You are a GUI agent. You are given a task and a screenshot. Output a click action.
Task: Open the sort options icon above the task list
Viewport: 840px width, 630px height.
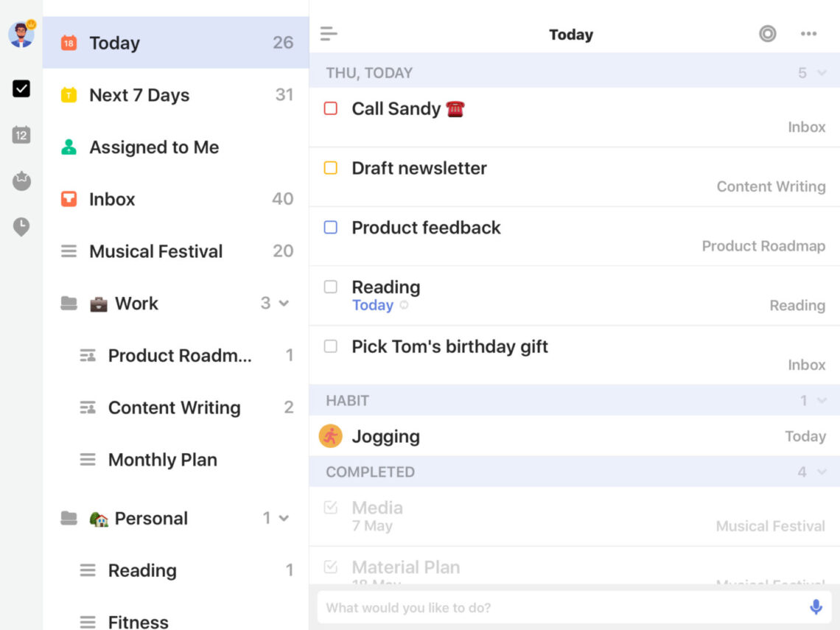[329, 33]
